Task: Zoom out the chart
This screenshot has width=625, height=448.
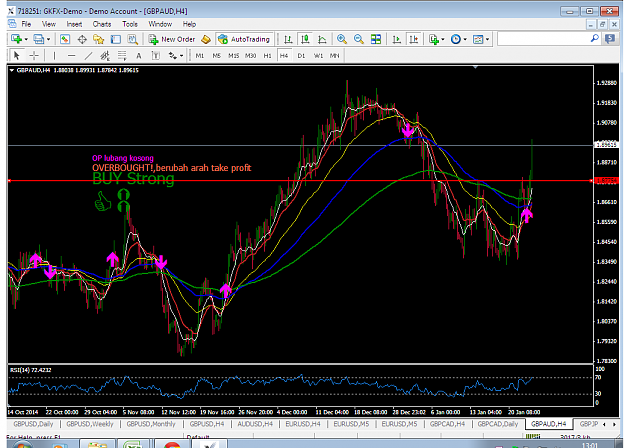Action: (x=359, y=39)
